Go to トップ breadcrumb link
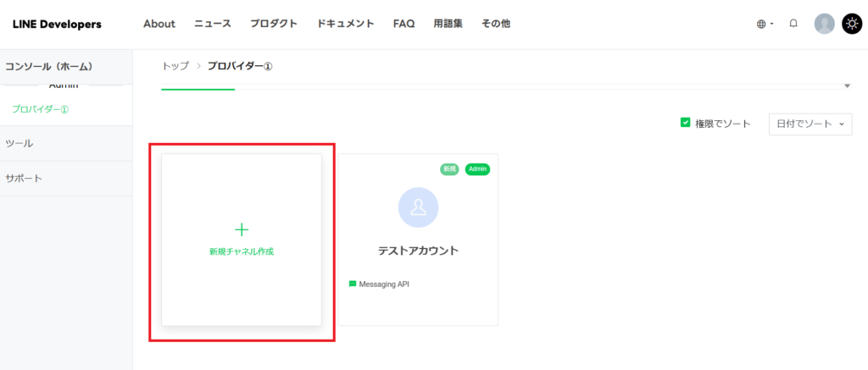Image resolution: width=868 pixels, height=370 pixels. (x=175, y=66)
